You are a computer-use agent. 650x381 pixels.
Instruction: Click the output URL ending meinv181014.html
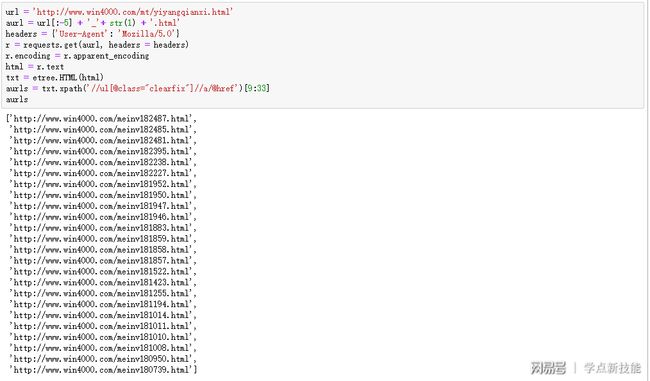(103, 315)
